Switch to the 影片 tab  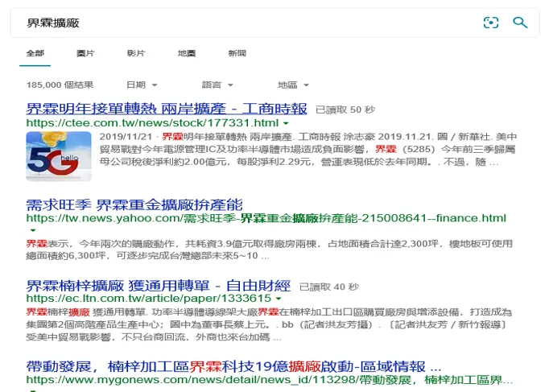[x=136, y=54]
